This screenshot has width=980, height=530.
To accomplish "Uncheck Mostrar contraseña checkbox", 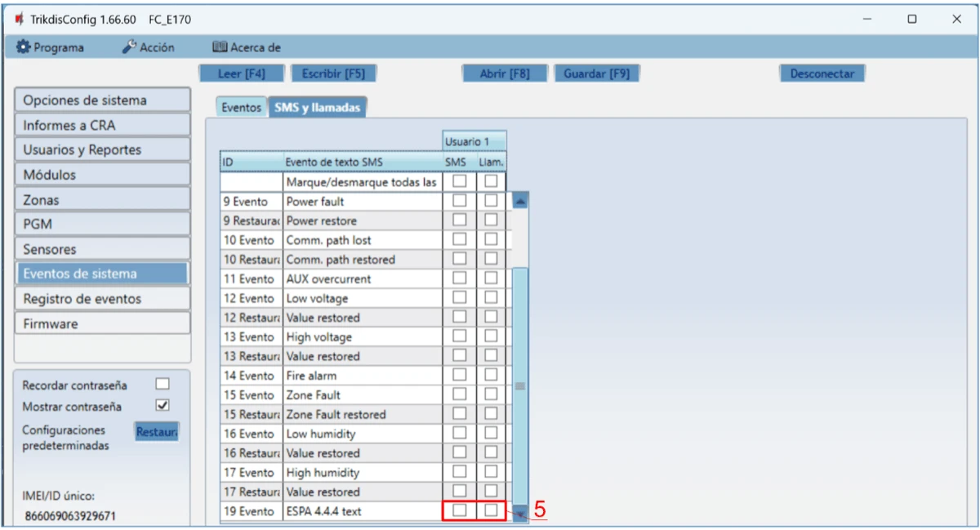I will click(x=163, y=405).
